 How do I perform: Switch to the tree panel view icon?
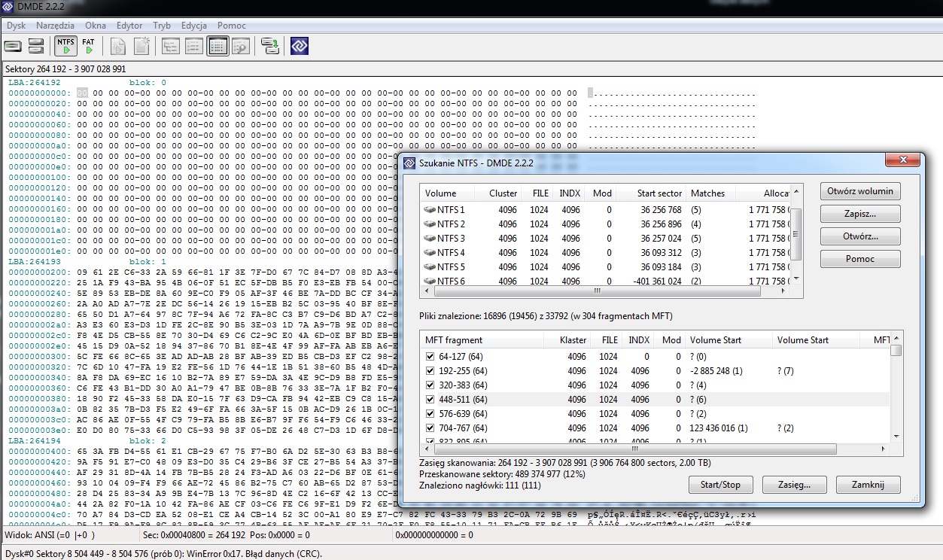[x=171, y=47]
